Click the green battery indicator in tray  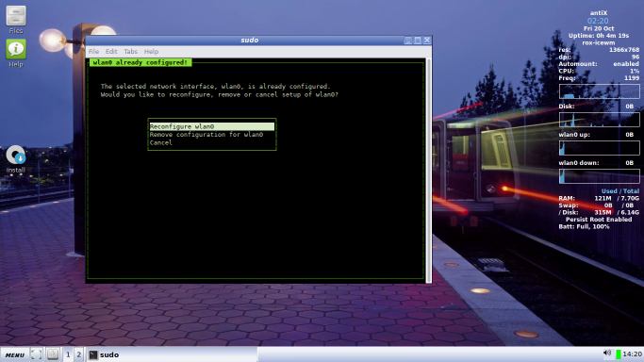click(619, 354)
